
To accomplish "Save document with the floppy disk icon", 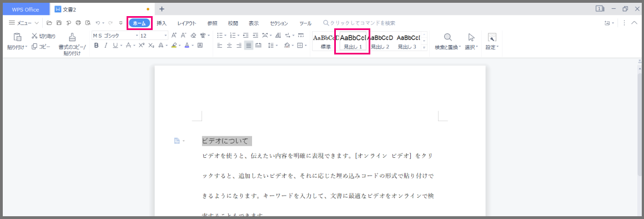I will (59, 23).
